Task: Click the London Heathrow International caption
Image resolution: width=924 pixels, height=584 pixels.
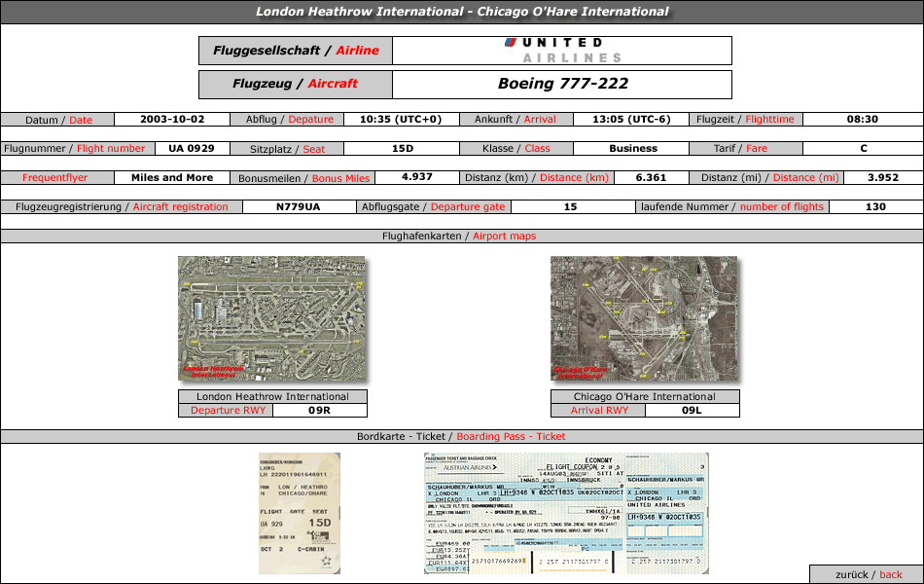Action: coord(272,397)
